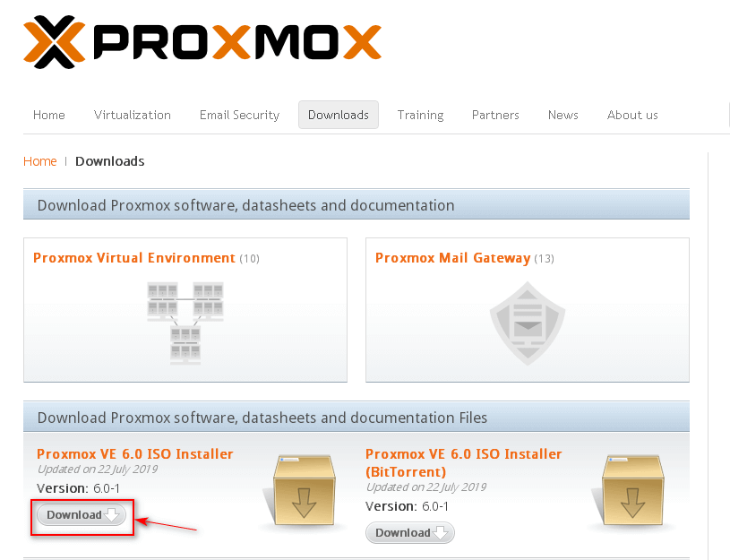Open the Partners menu item
The height and width of the screenshot is (560, 730).
coord(495,115)
